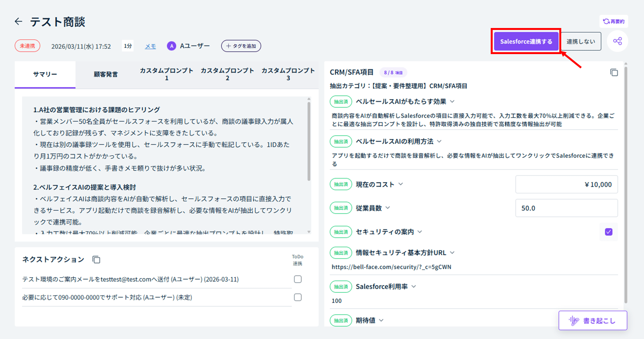Check ToDo box for 090-0000-0000 サポート対応
644x339 pixels.
[298, 297]
